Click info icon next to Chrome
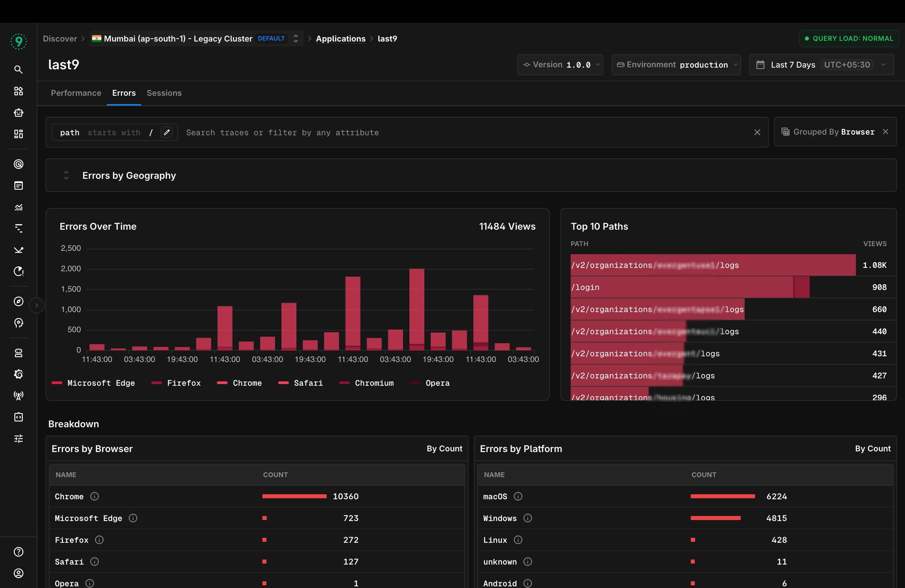 click(95, 496)
